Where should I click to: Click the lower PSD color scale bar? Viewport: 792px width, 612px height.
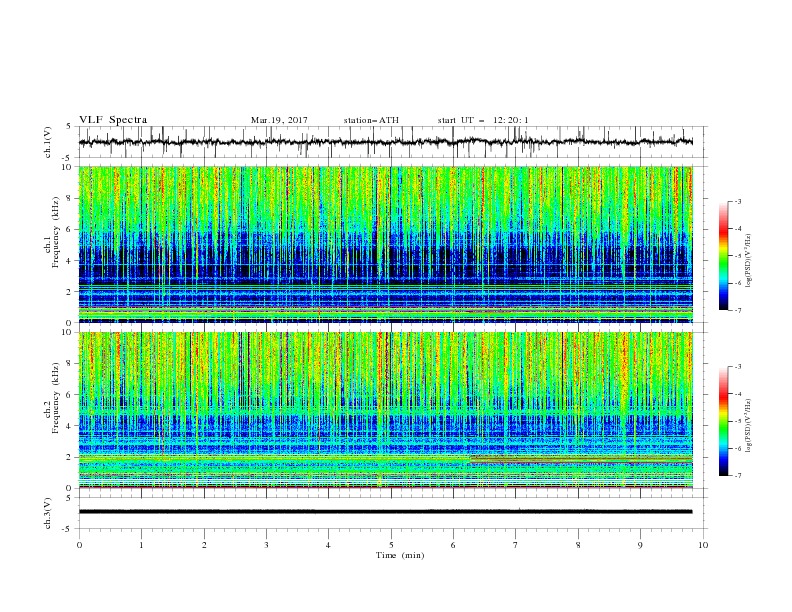tap(723, 421)
